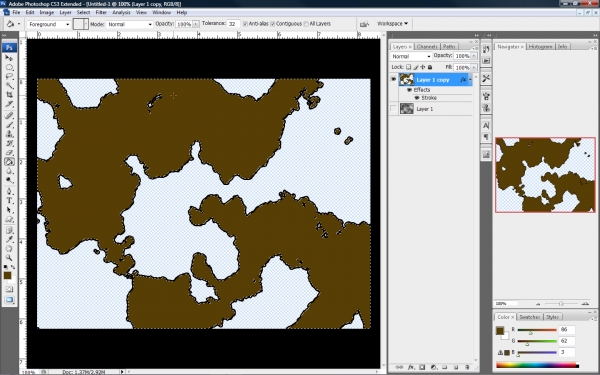
Task: Click the Delete layer trash icon
Action: [x=467, y=367]
